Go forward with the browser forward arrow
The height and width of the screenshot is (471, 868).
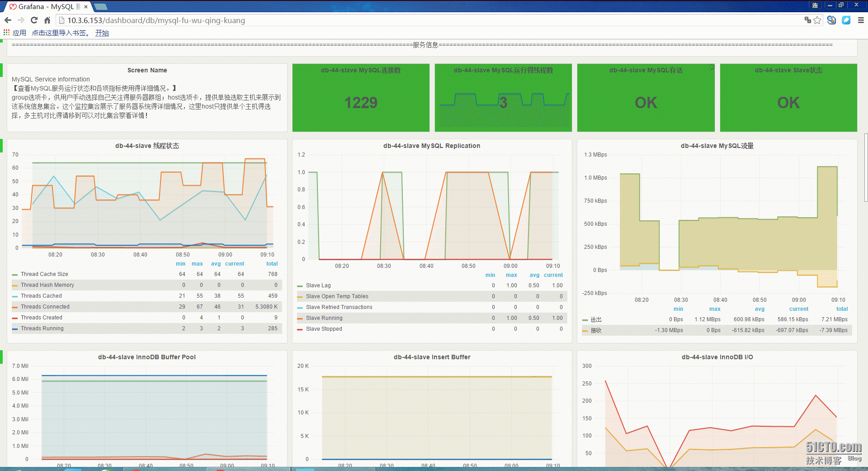(x=21, y=20)
